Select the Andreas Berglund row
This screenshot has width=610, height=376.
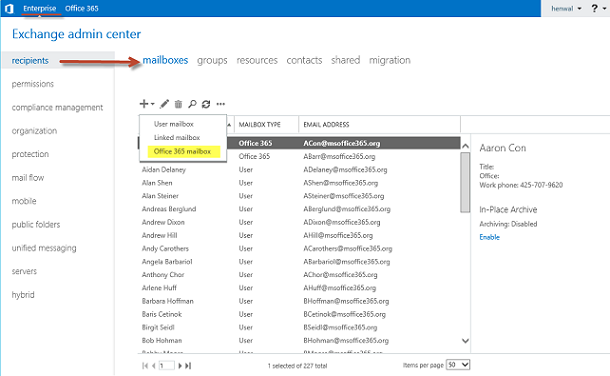pos(299,209)
